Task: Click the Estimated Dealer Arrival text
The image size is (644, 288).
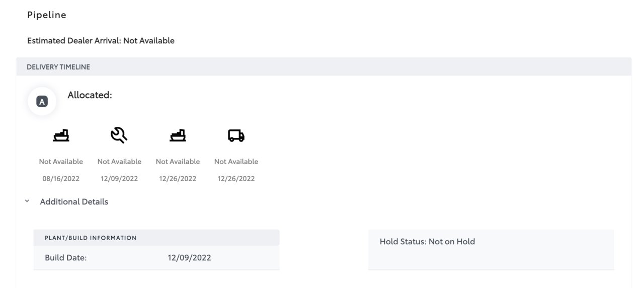Action: pyautogui.click(x=101, y=40)
